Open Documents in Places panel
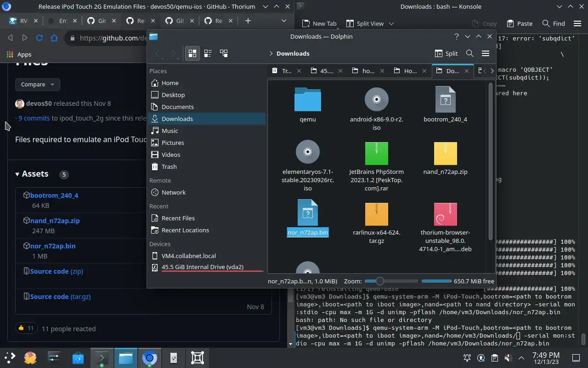 (x=207, y=107)
